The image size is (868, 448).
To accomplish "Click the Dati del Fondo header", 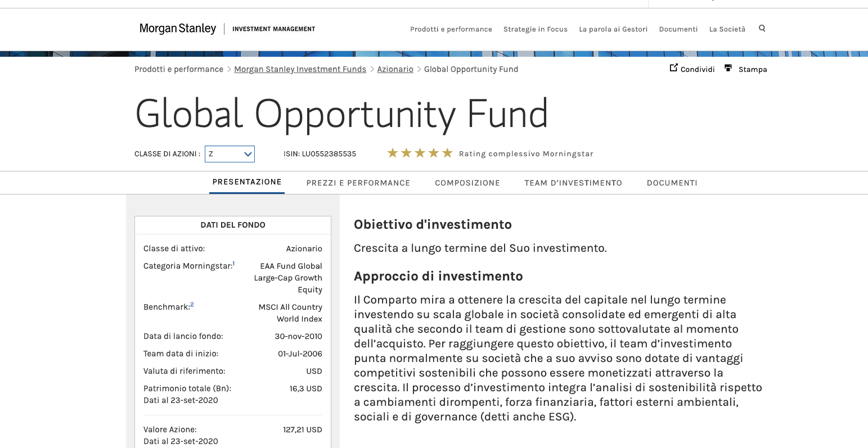I will tap(233, 225).
